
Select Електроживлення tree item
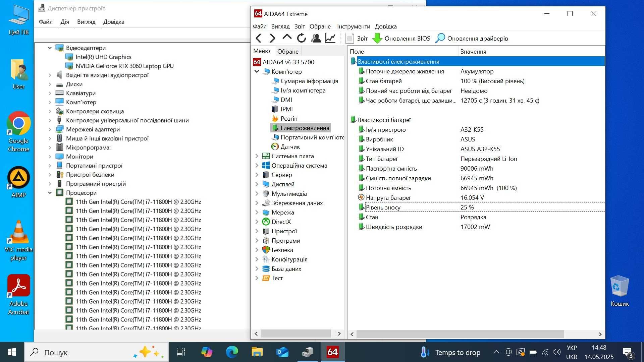coord(305,128)
